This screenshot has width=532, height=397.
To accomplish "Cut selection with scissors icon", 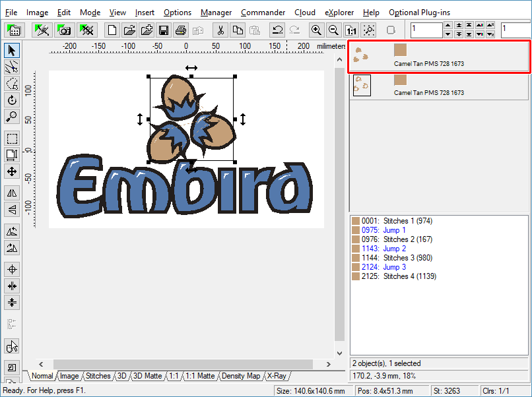I will tap(220, 30).
